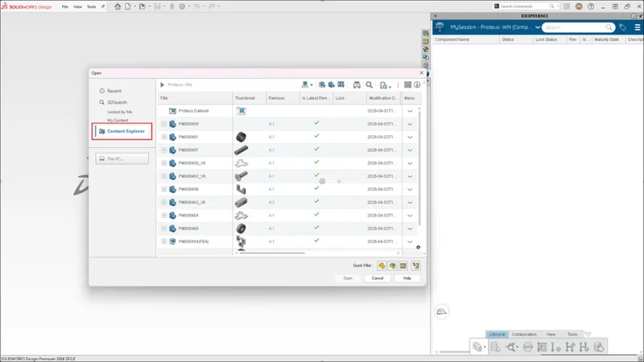Select the PM009464 row title
Image resolution: width=644 pixels, height=362 pixels.
[188, 216]
